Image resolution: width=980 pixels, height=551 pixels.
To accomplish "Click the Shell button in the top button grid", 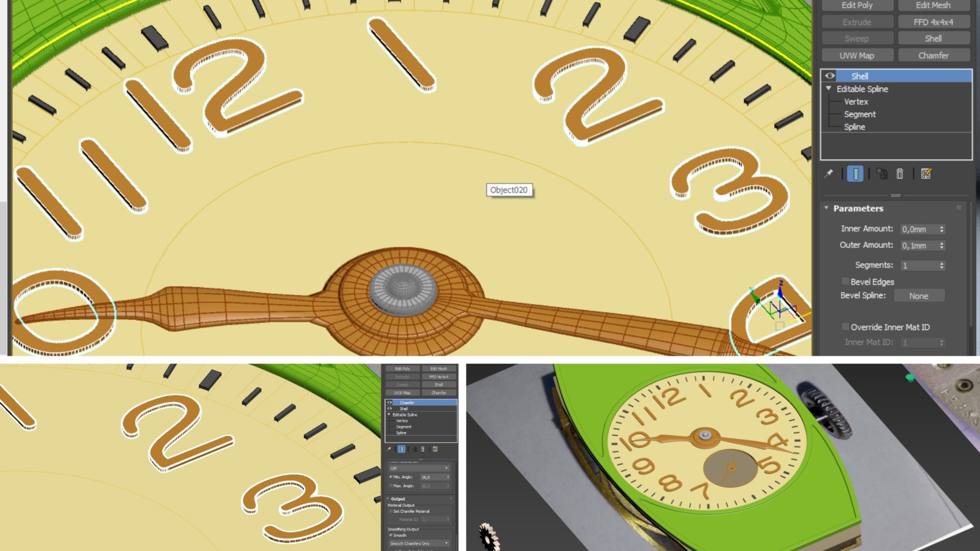I will coord(933,39).
